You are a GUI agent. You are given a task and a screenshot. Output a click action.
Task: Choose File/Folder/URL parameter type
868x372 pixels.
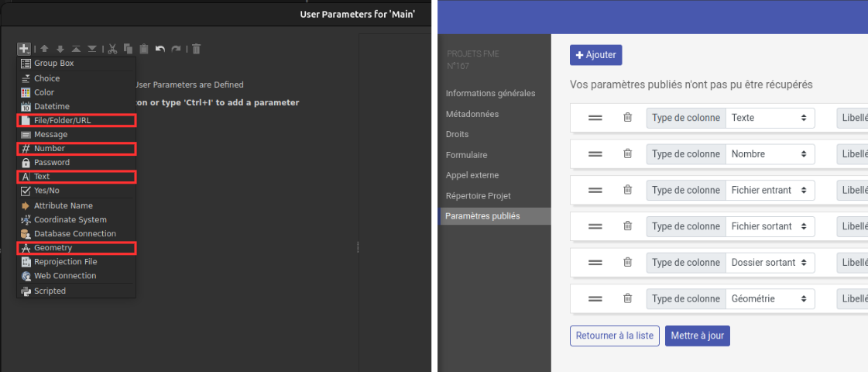click(77, 120)
